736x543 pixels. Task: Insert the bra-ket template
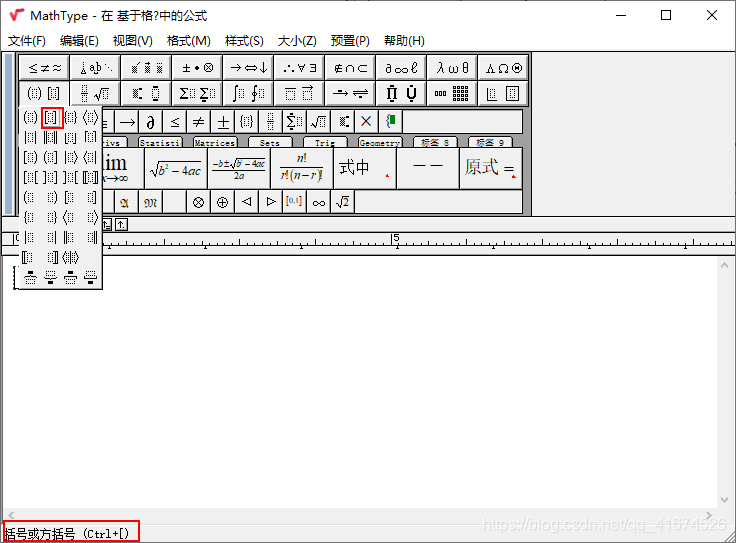(71, 257)
